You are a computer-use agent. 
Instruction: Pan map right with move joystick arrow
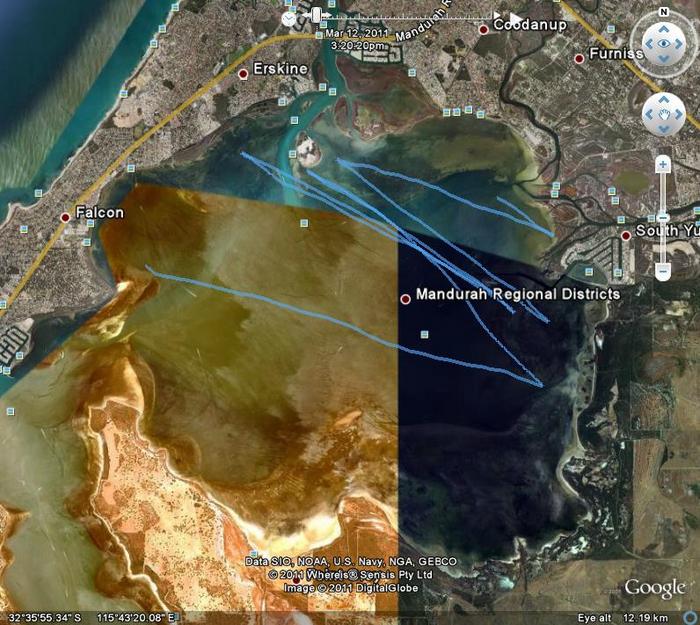pyautogui.click(x=679, y=114)
